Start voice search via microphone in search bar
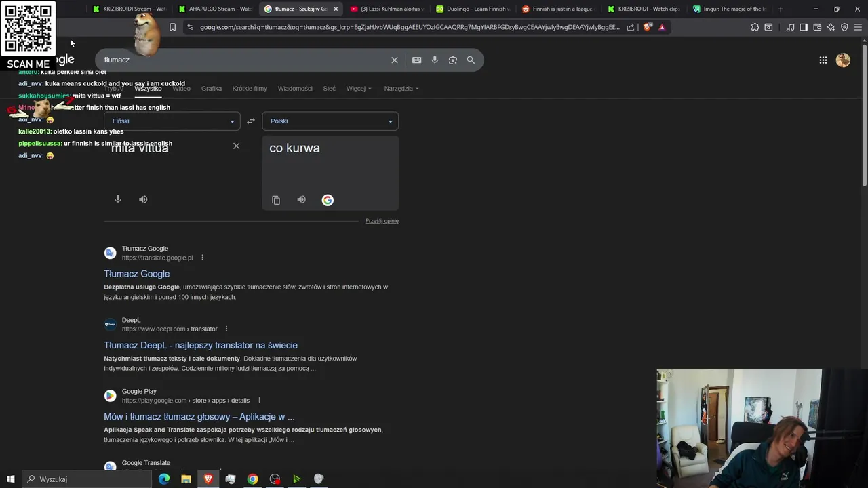The image size is (868, 488). pos(435,60)
